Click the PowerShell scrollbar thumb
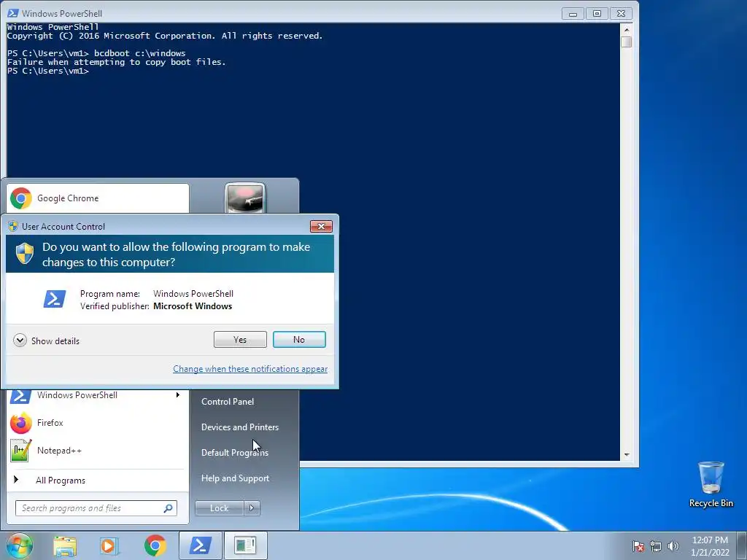 [627, 42]
